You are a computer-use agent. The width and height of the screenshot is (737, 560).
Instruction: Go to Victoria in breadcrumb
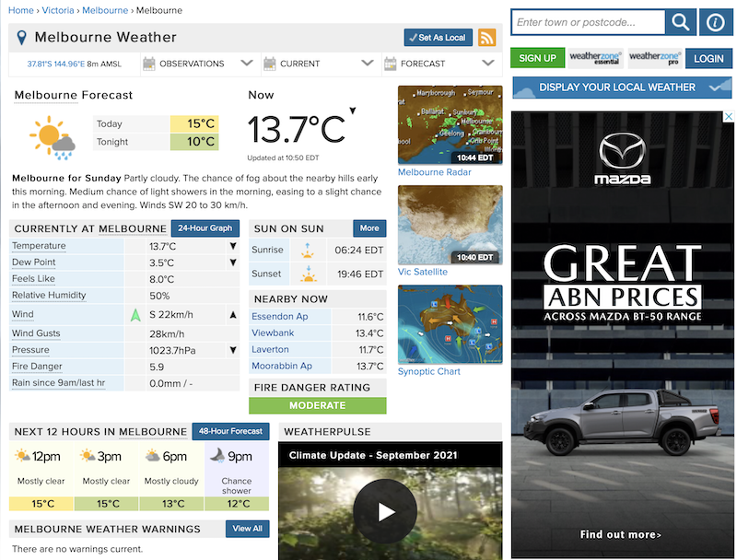[x=58, y=10]
